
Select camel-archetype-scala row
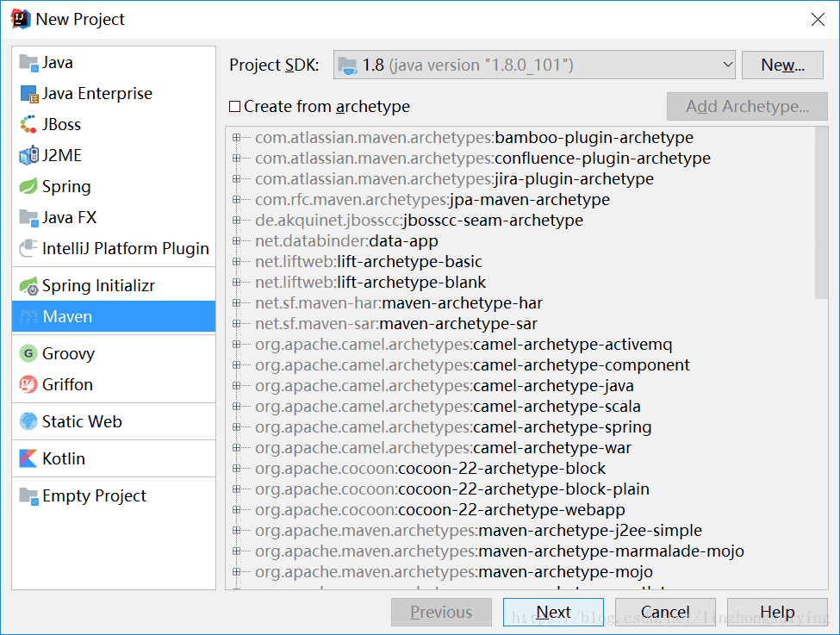coord(447,407)
